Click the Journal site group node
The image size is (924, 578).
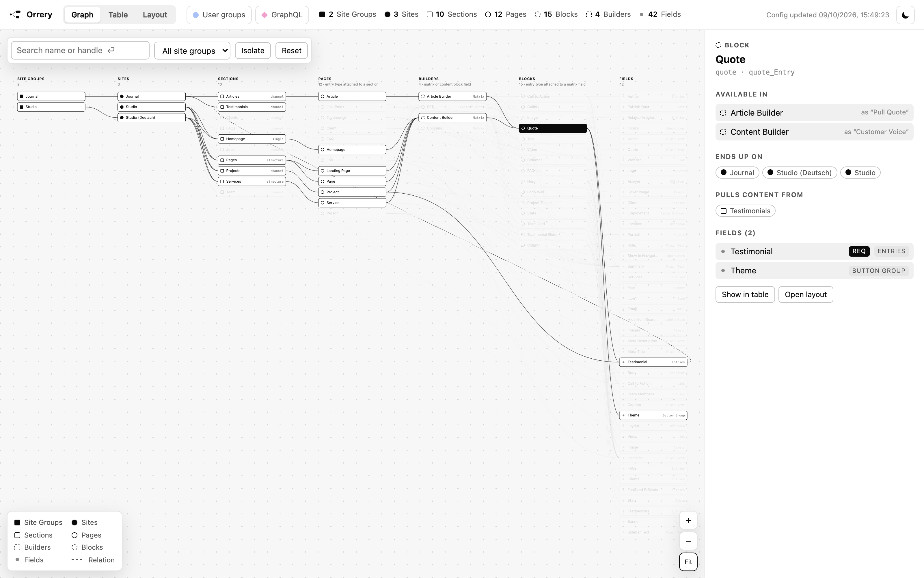[x=51, y=96]
